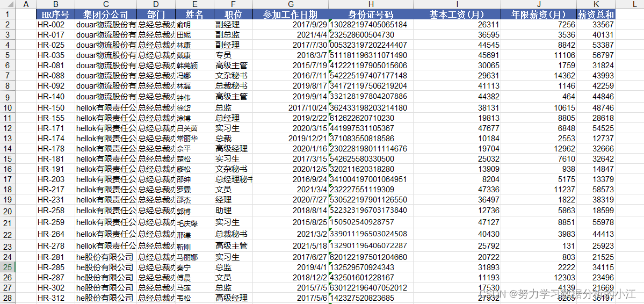This screenshot has height=304, width=644.
Task: Select cell HR-217
Action: pyautogui.click(x=55, y=190)
